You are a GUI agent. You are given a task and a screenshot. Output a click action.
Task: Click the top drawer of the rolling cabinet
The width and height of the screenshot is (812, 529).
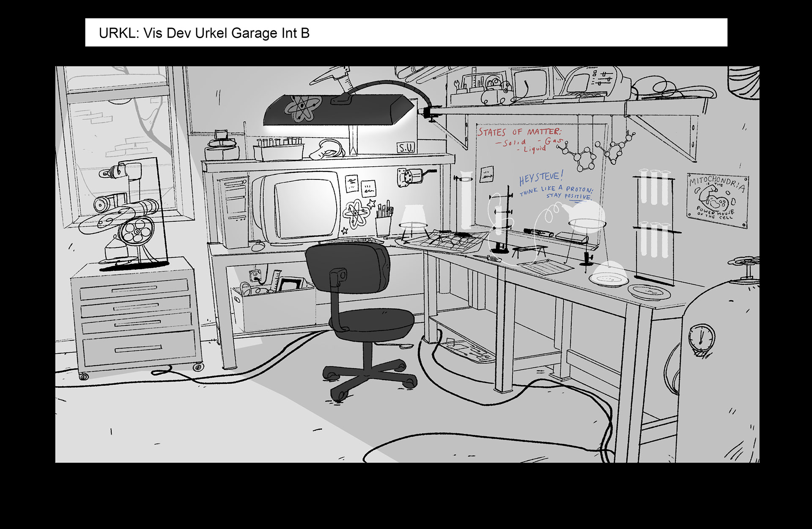click(x=134, y=289)
